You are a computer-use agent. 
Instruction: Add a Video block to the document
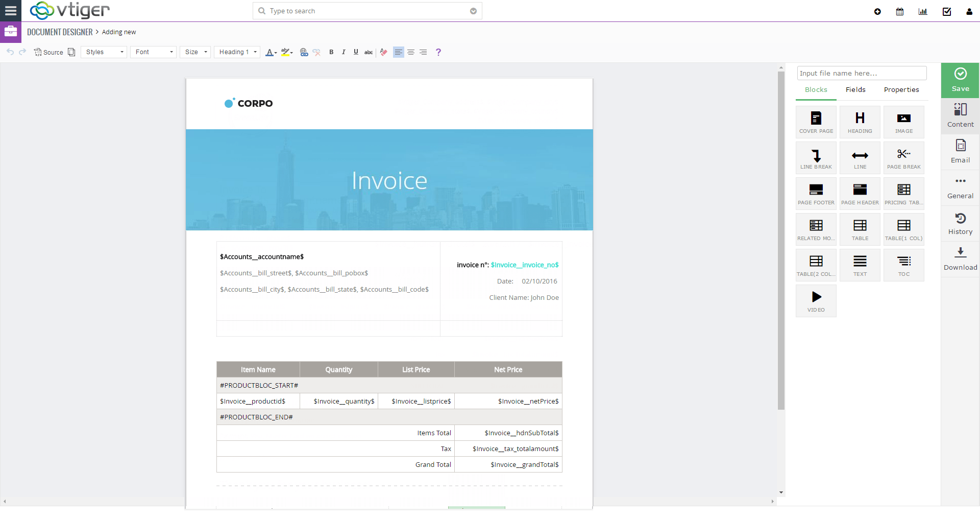click(816, 300)
